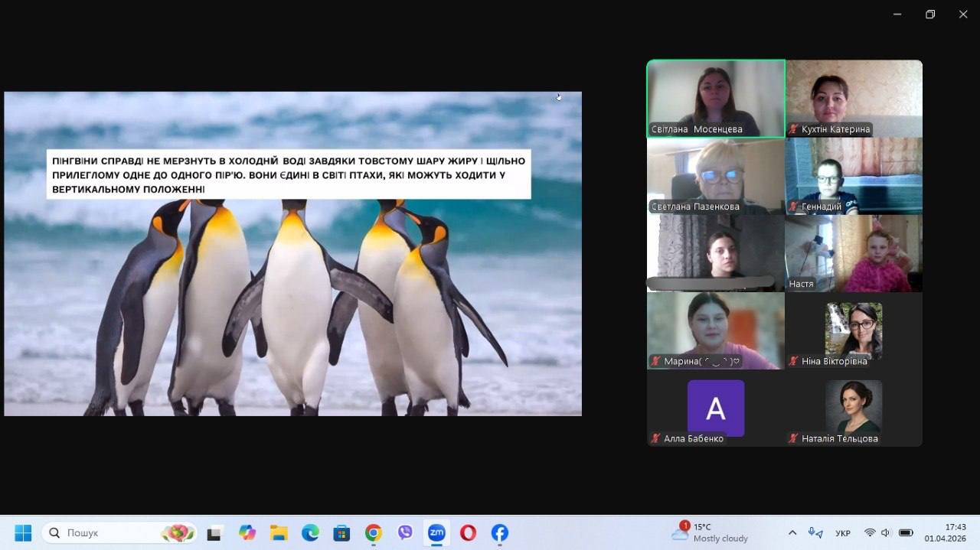Open Opera browser in taskbar
The image size is (980, 550).
(x=468, y=532)
